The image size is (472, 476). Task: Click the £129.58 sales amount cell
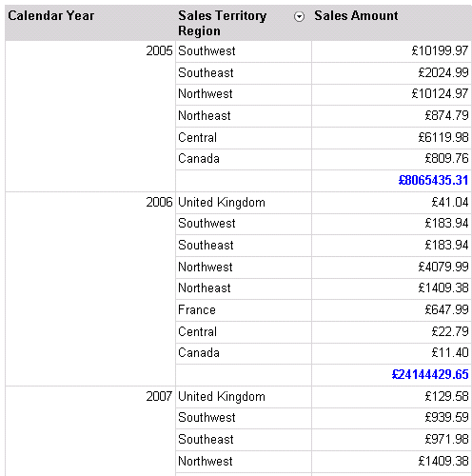click(391, 397)
